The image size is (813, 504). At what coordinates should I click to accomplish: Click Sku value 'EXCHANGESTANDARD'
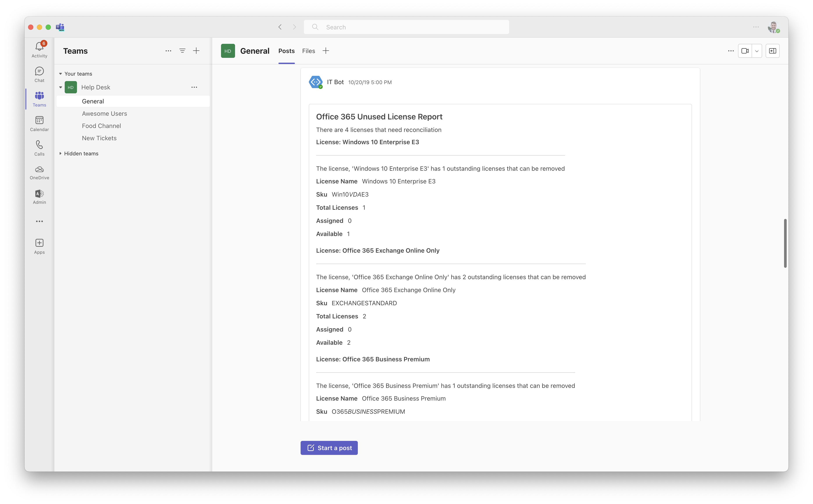[x=364, y=303]
